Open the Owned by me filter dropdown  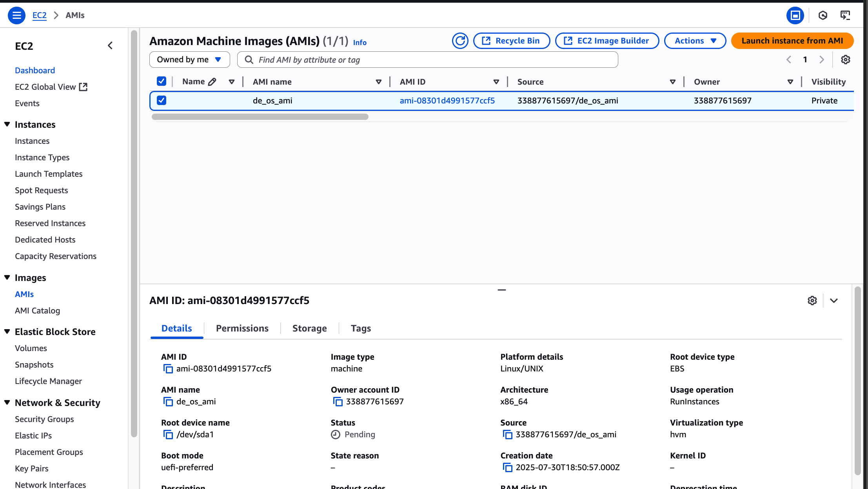[189, 60]
